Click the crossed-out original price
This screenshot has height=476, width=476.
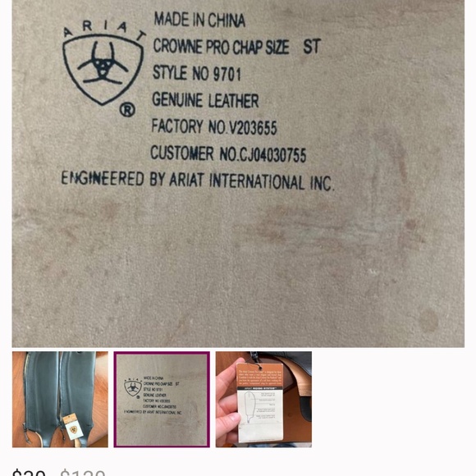pyautogui.click(x=83, y=471)
